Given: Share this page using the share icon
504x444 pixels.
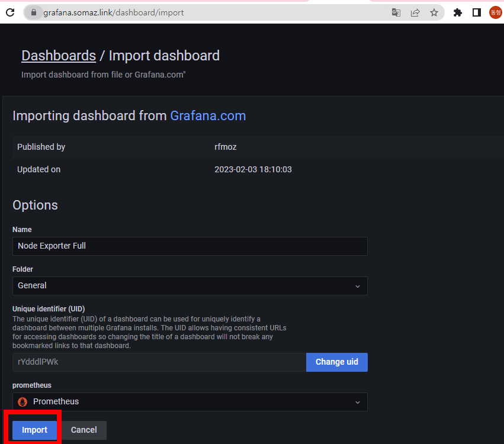Looking at the screenshot, I should point(415,12).
